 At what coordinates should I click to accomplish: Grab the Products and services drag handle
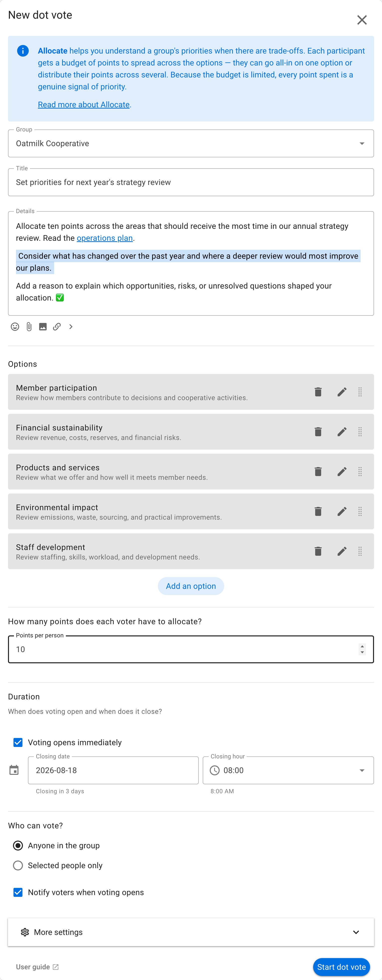(360, 472)
